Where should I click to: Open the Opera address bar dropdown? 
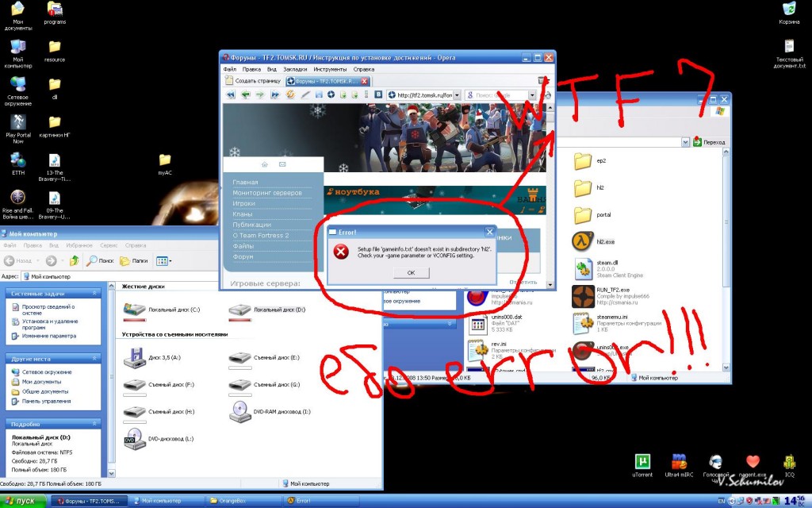click(x=457, y=95)
